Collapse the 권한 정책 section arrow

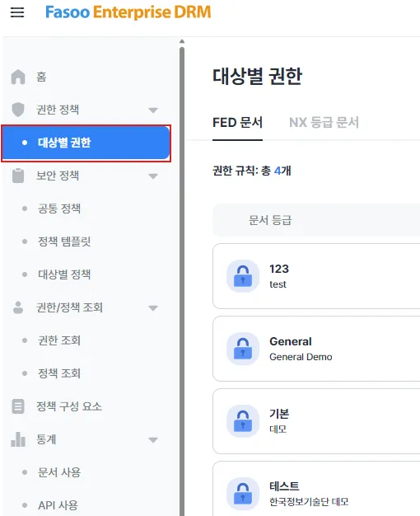tap(153, 110)
